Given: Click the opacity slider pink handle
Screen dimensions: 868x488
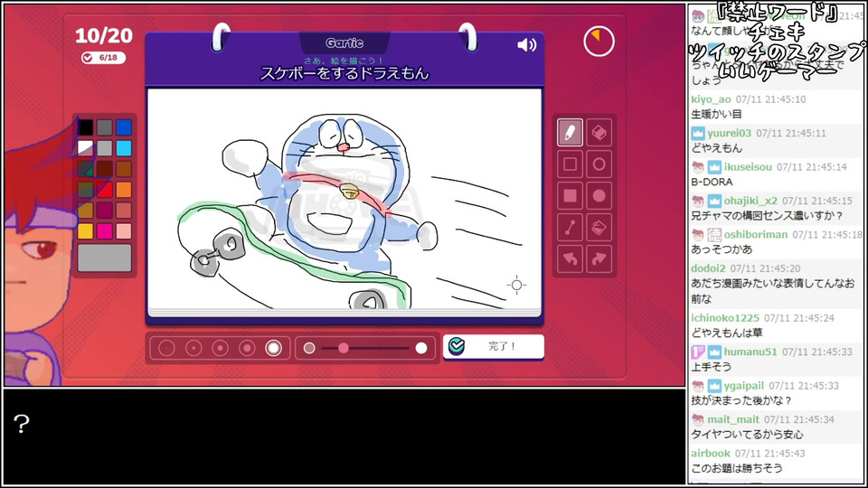Looking at the screenshot, I should point(344,348).
